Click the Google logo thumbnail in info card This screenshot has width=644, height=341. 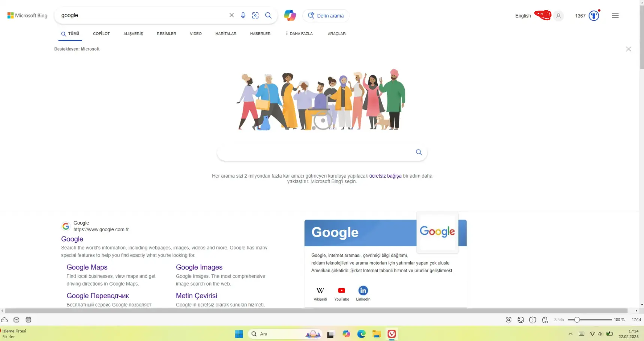click(437, 232)
